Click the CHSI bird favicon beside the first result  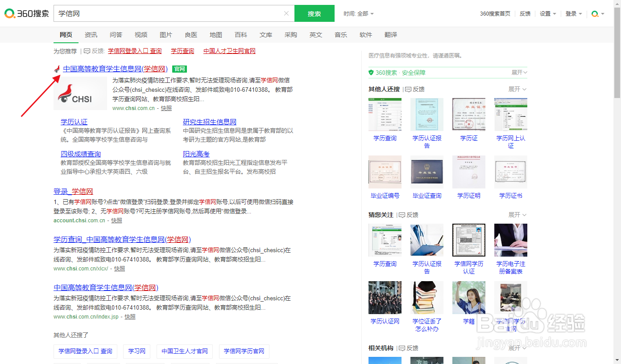pyautogui.click(x=57, y=69)
